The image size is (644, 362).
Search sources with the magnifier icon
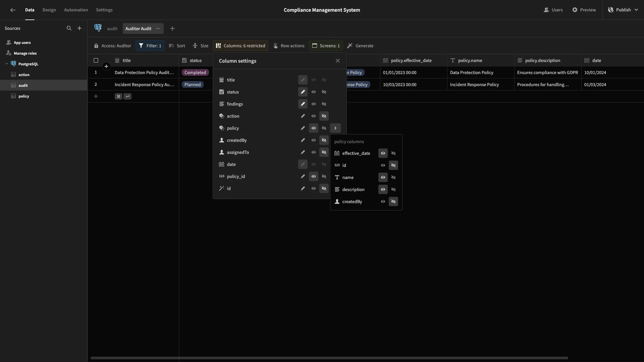[69, 28]
